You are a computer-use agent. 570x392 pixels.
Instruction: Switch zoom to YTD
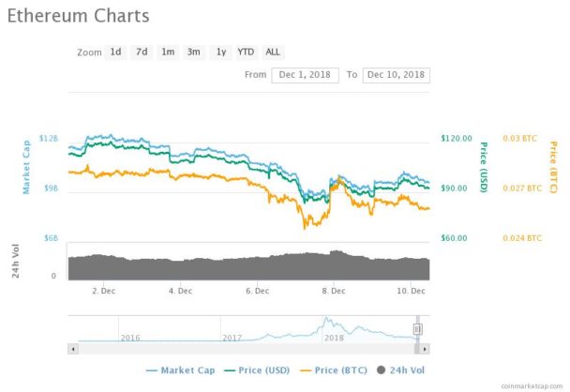click(x=247, y=52)
